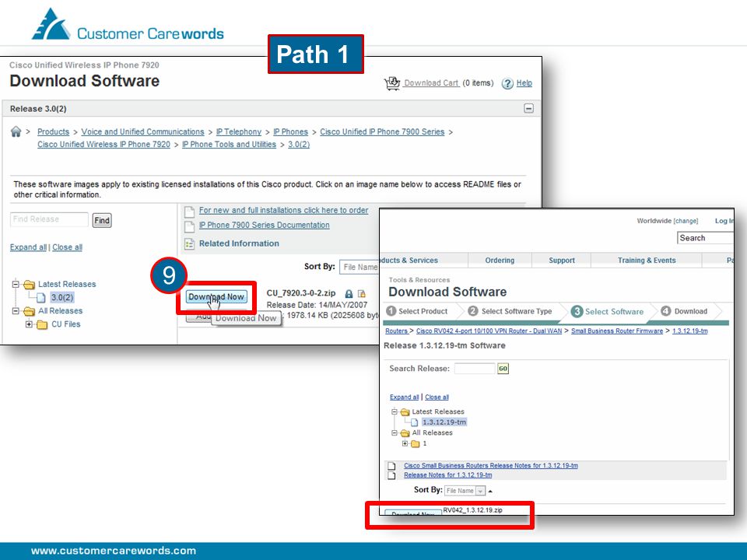
Task: Click the ascending sort arrow in router window
Action: coord(490,491)
